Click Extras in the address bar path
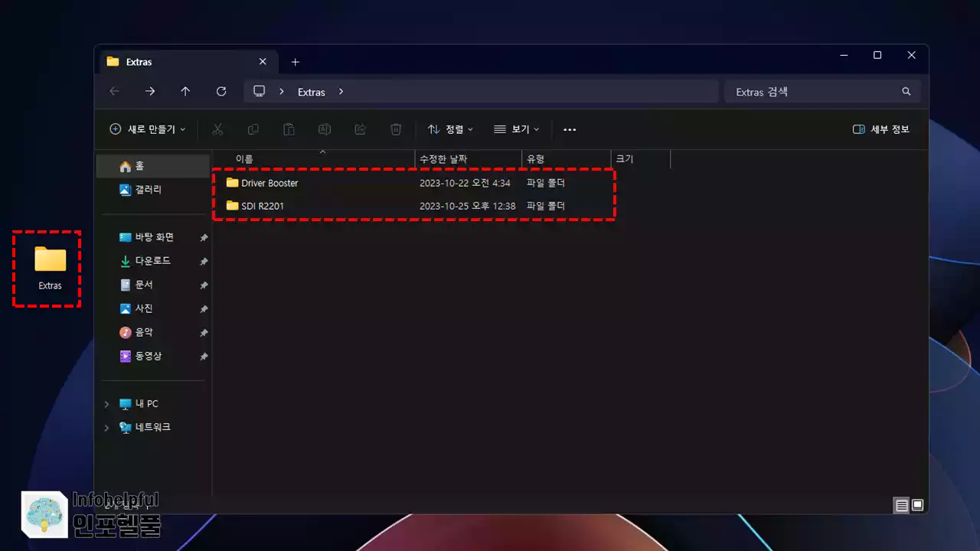This screenshot has height=551, width=980. click(x=312, y=92)
